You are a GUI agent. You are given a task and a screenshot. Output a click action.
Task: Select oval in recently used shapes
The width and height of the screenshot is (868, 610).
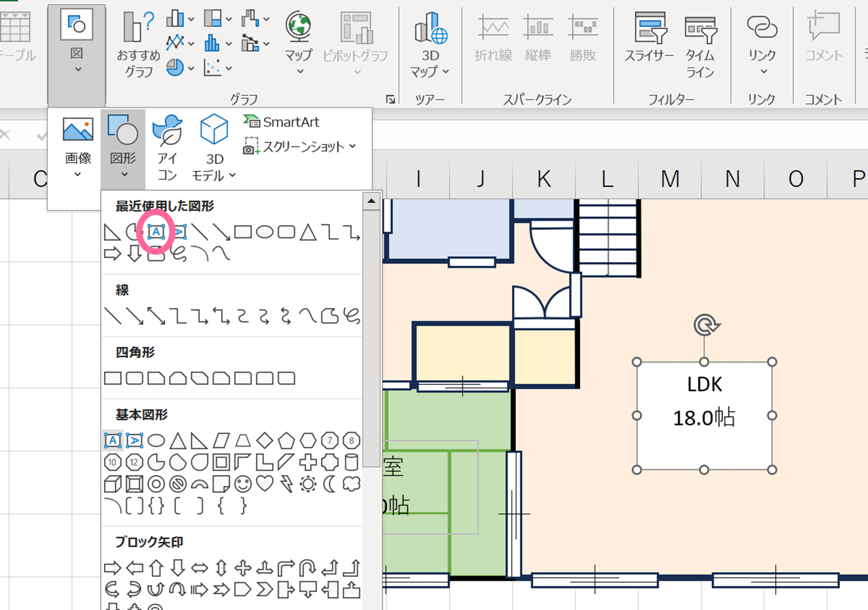(x=265, y=232)
